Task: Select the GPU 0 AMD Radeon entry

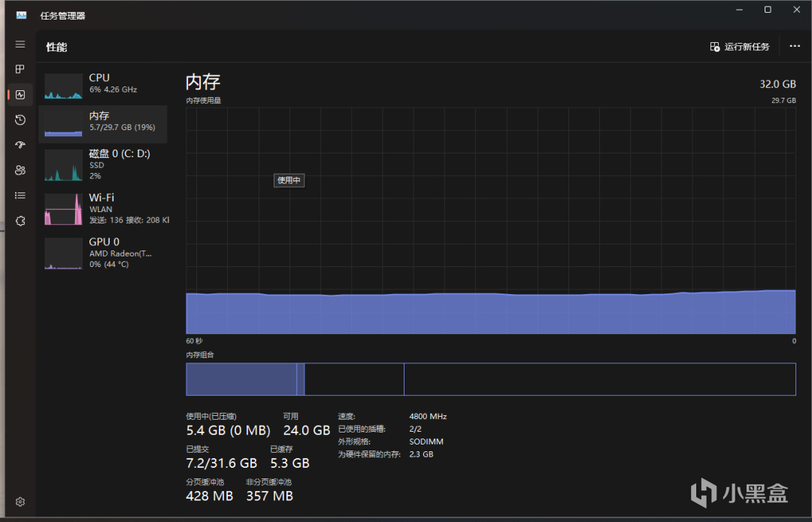Action: (x=103, y=253)
